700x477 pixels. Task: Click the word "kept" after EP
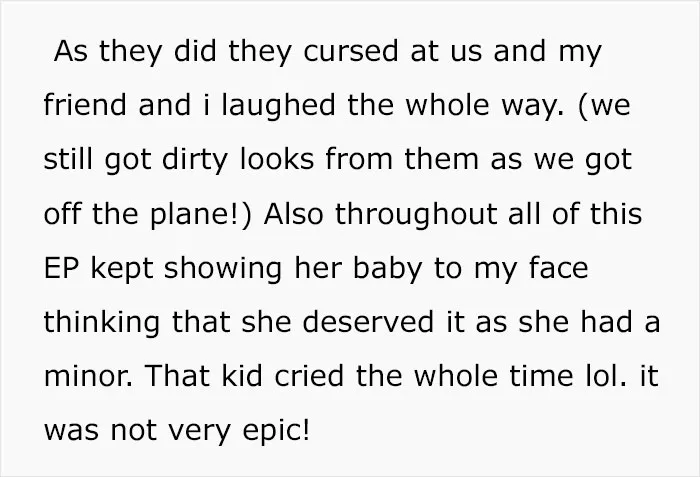point(121,269)
